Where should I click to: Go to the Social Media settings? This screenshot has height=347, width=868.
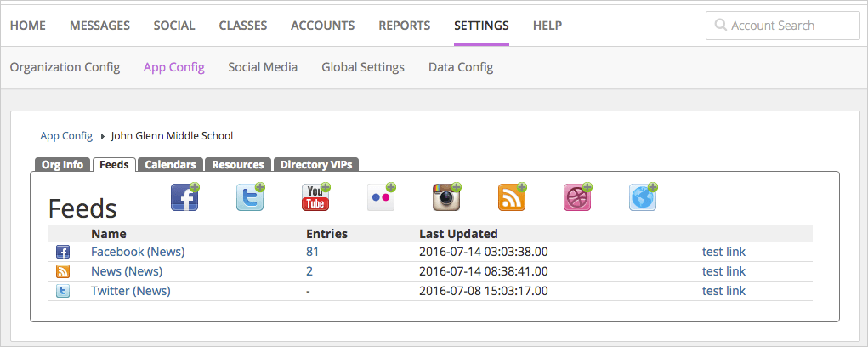coord(263,67)
